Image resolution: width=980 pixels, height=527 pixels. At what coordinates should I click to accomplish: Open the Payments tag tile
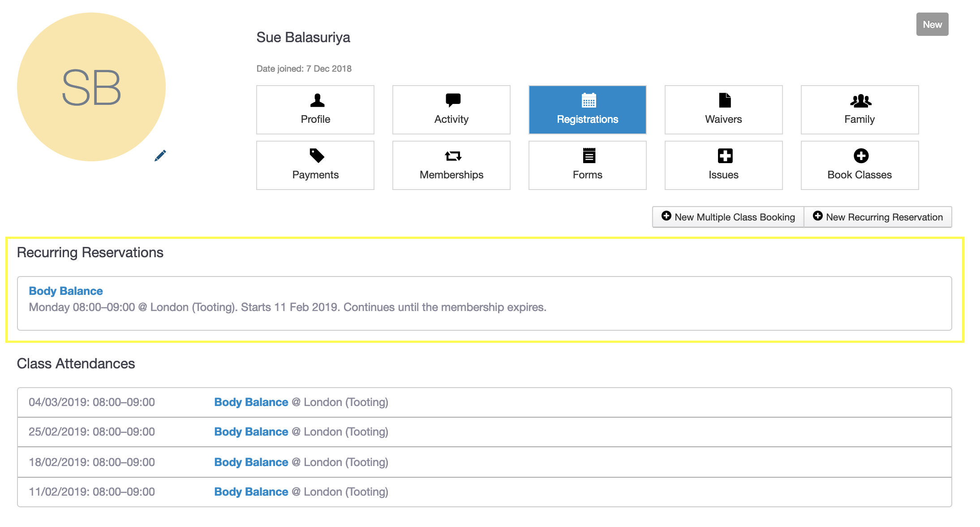315,165
